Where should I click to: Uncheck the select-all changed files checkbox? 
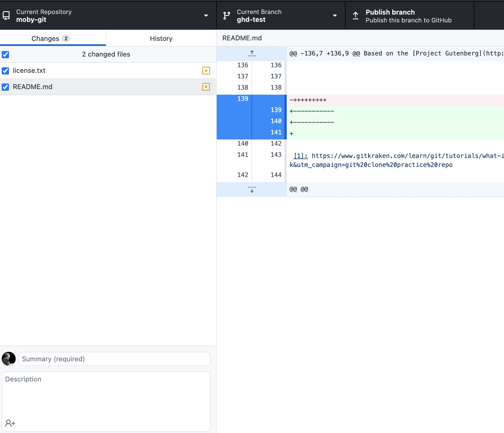tap(5, 54)
